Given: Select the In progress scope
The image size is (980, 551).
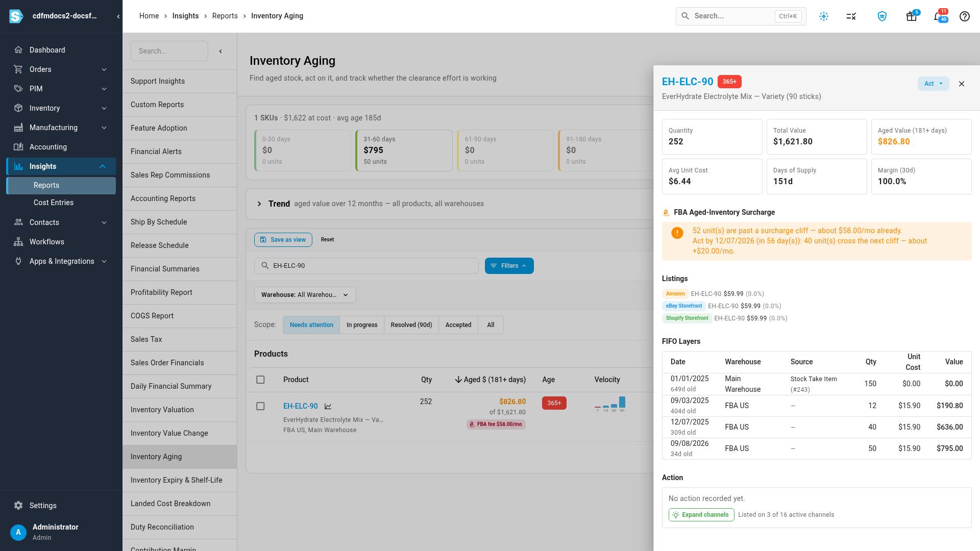Looking at the screenshot, I should 362,325.
